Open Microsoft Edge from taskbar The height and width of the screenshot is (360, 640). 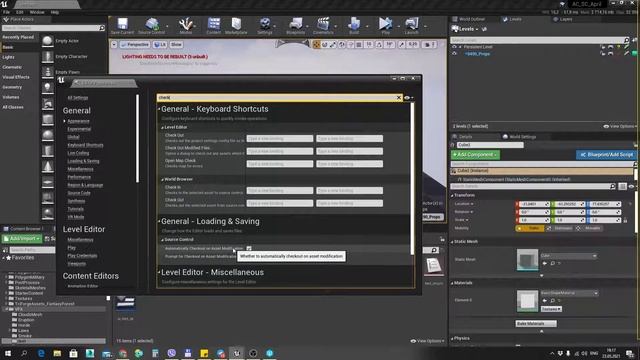tap(41, 353)
